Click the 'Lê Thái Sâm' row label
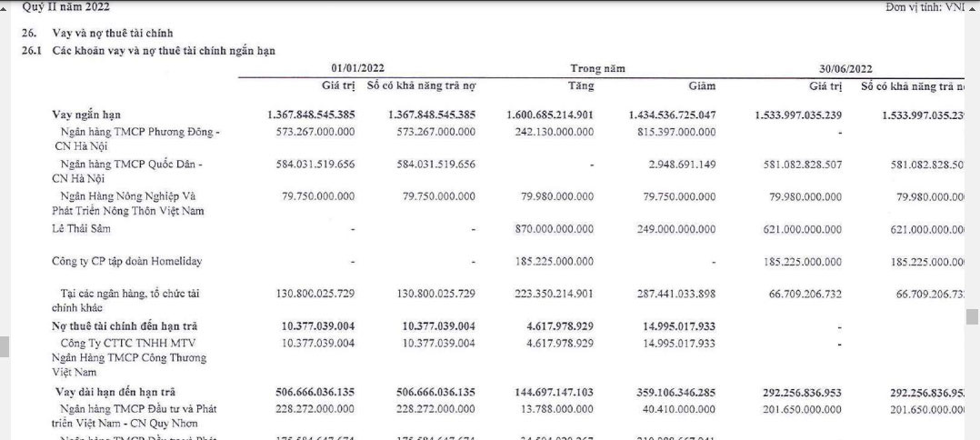980x440 pixels. tap(81, 229)
